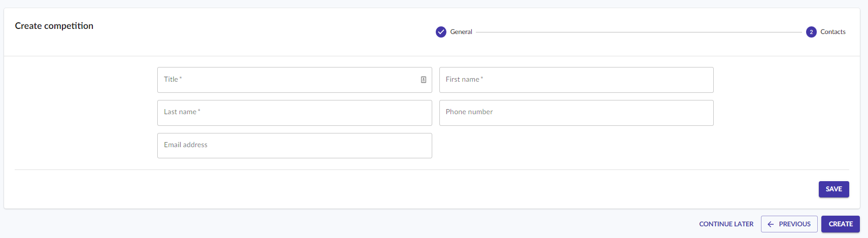Choose CONTINUE LATER link
Image resolution: width=868 pixels, height=238 pixels.
[x=726, y=224]
